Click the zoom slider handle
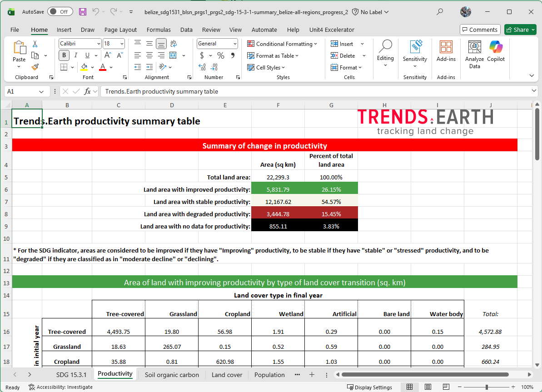The height and width of the screenshot is (392, 542). tap(487, 387)
